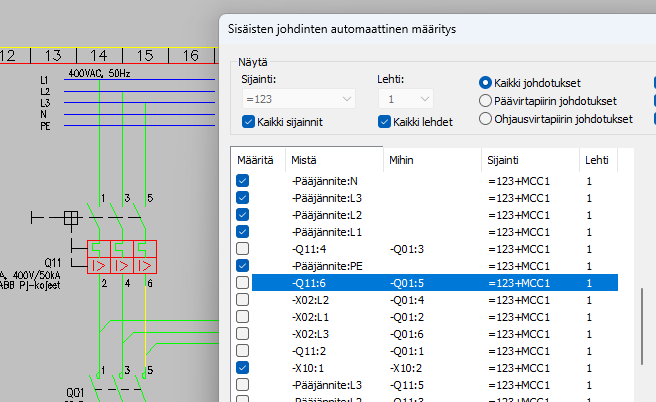
Task: Uncheck the -Pääjännite:PE row checkbox
Action: [242, 266]
